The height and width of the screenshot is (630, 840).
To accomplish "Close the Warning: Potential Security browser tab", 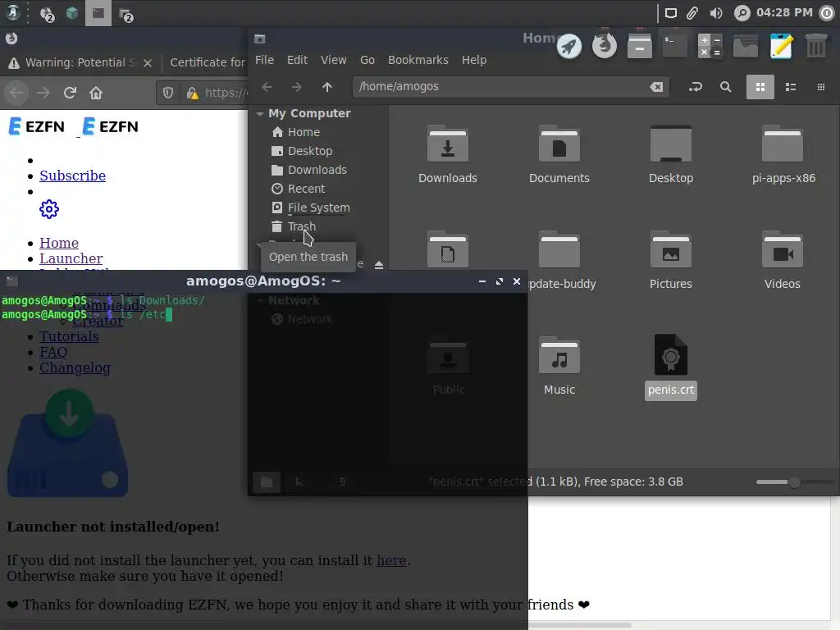I will click(148, 63).
